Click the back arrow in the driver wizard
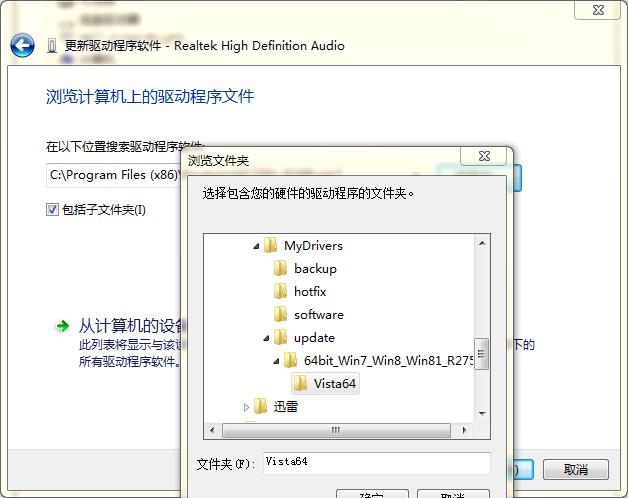The width and height of the screenshot is (628, 498). pos(22,46)
